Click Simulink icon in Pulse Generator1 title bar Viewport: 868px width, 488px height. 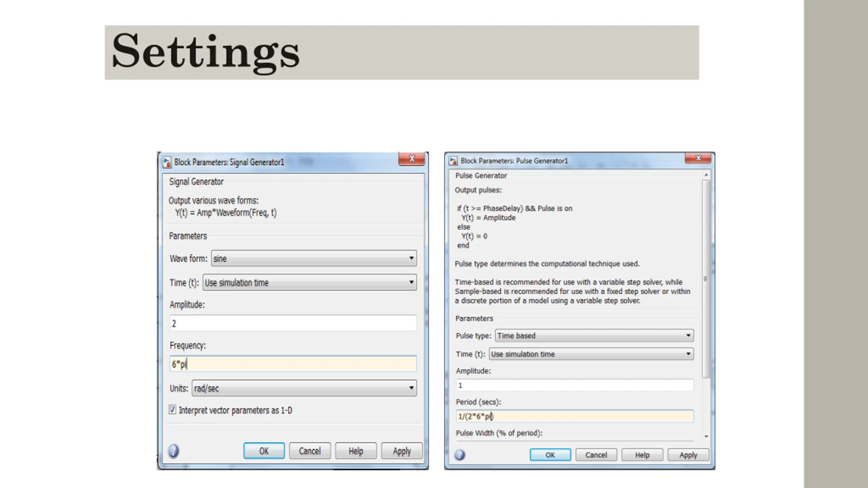click(453, 161)
